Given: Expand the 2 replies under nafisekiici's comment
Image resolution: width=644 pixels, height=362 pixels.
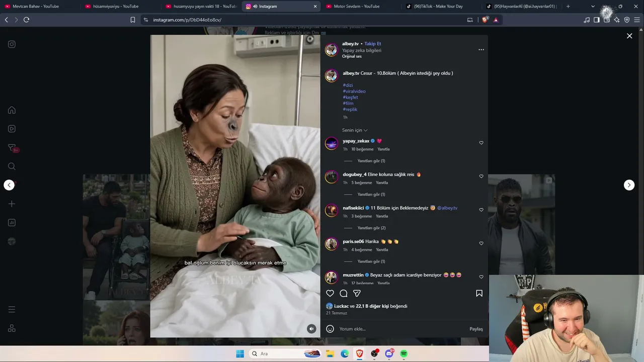Looking at the screenshot, I should point(371,228).
